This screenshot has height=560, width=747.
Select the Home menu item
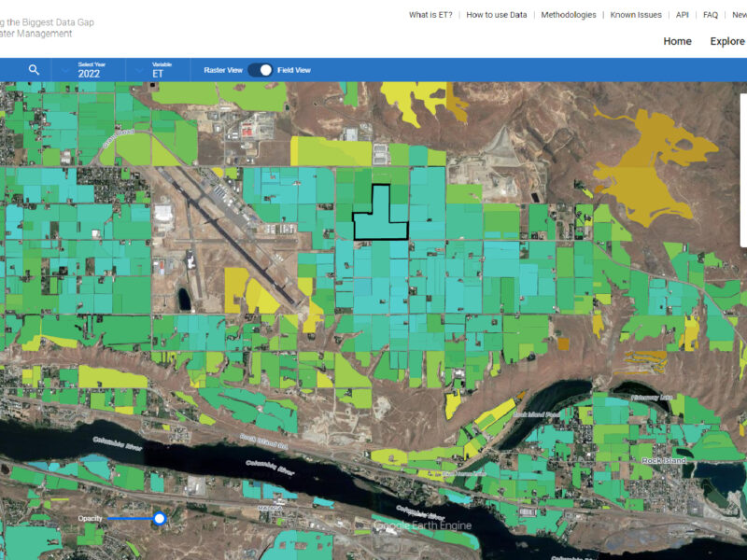click(x=677, y=41)
